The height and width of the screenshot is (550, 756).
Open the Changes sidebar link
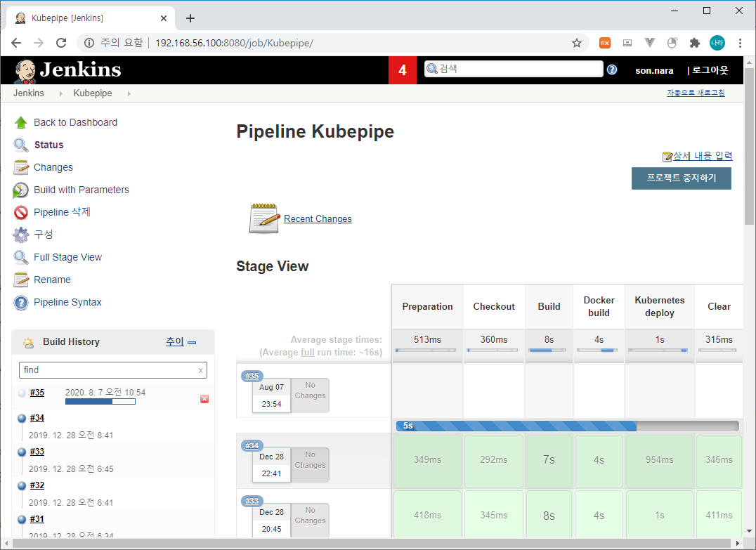click(53, 167)
